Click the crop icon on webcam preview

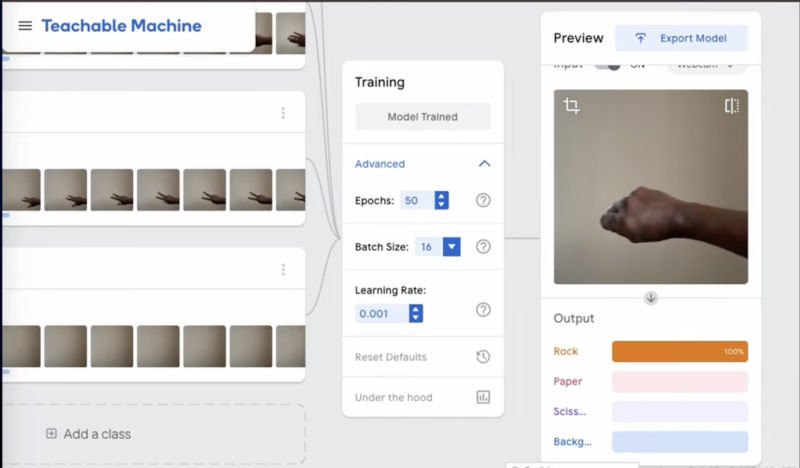571,106
